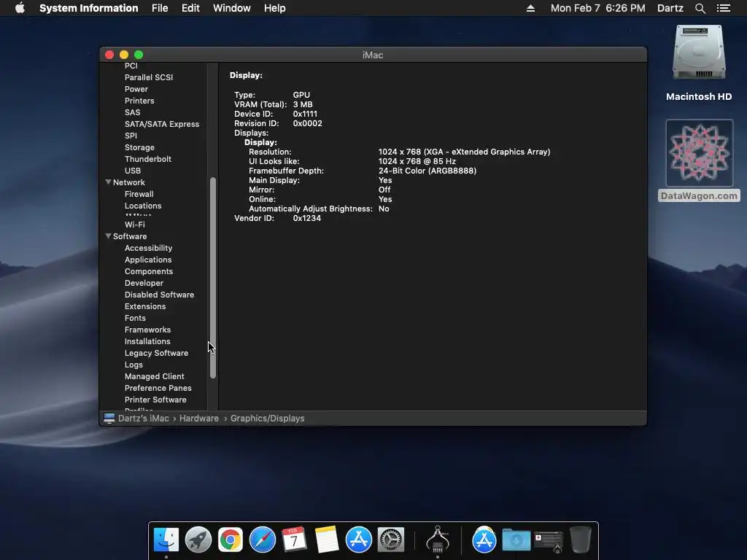Open Notification Center list icon

tap(723, 8)
